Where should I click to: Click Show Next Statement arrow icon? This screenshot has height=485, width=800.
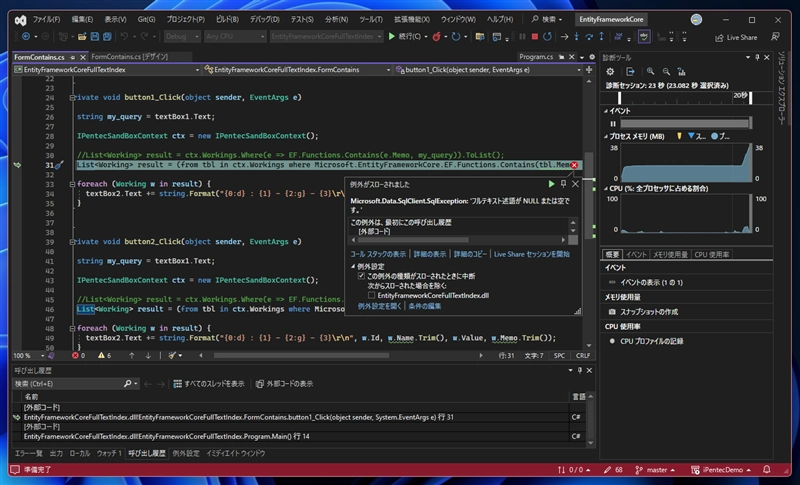point(564,37)
